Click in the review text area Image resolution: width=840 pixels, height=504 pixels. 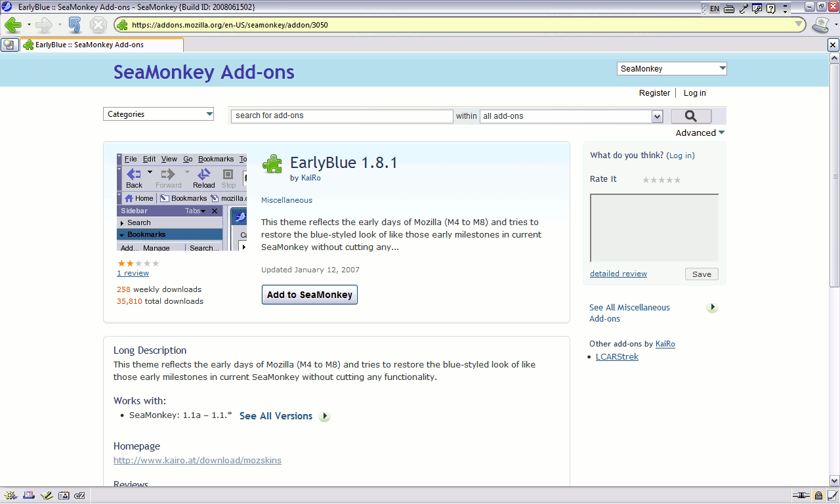654,228
